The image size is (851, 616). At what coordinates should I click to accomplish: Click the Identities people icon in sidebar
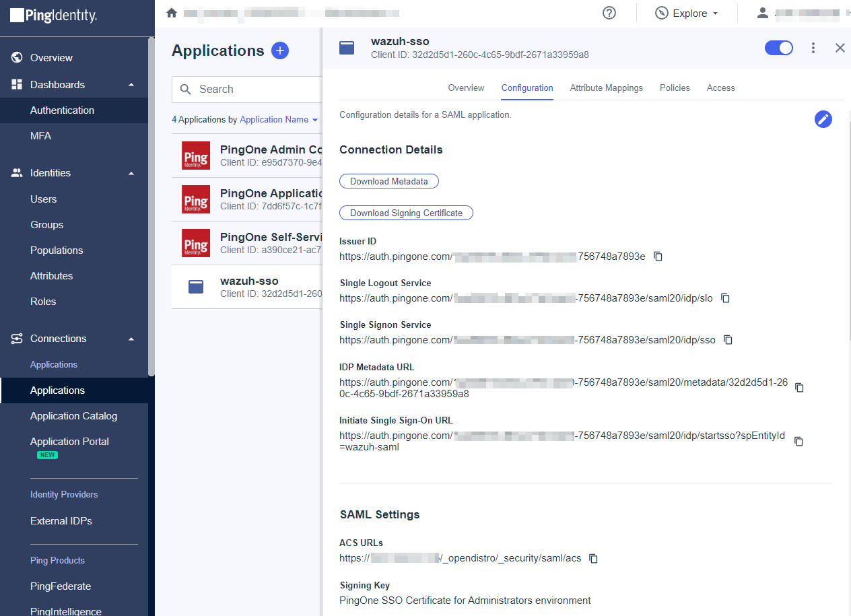point(18,173)
